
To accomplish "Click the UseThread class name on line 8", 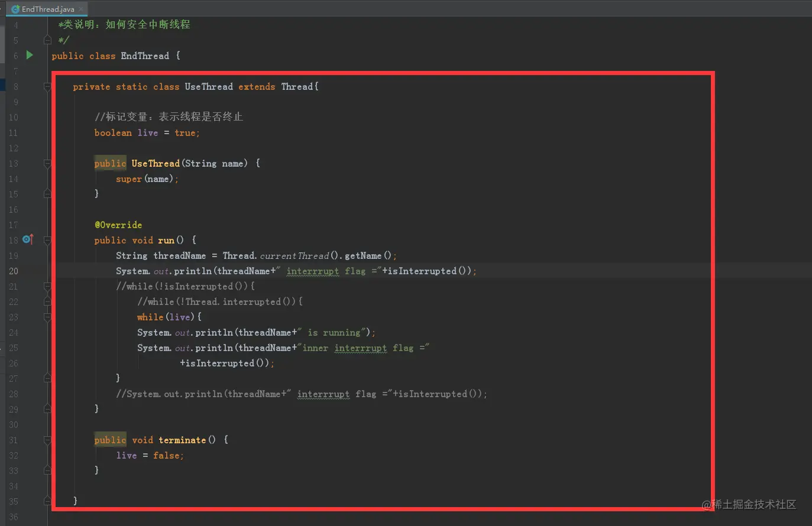I will coord(209,86).
